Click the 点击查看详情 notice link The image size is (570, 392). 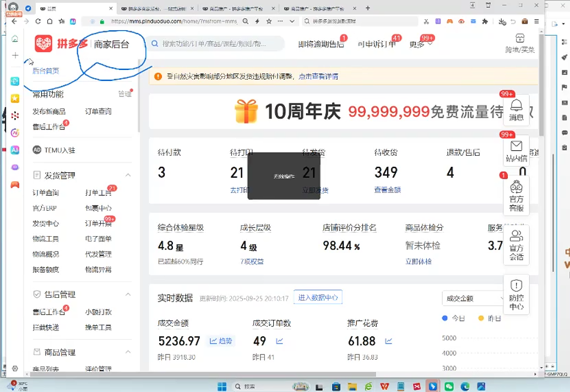(318, 77)
